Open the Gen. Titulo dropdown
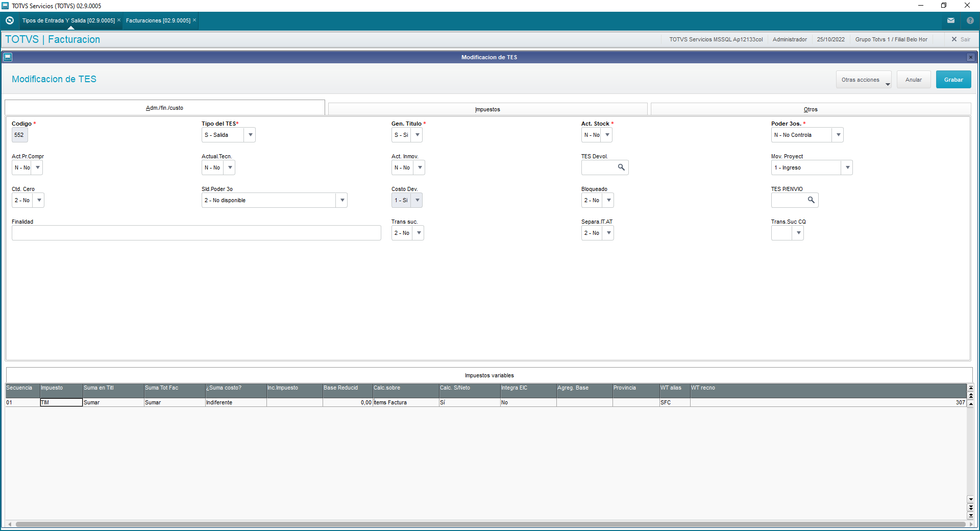 418,135
